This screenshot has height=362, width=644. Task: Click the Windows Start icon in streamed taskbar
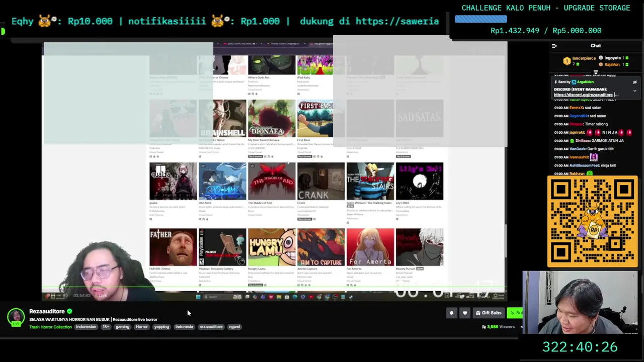pos(198,297)
